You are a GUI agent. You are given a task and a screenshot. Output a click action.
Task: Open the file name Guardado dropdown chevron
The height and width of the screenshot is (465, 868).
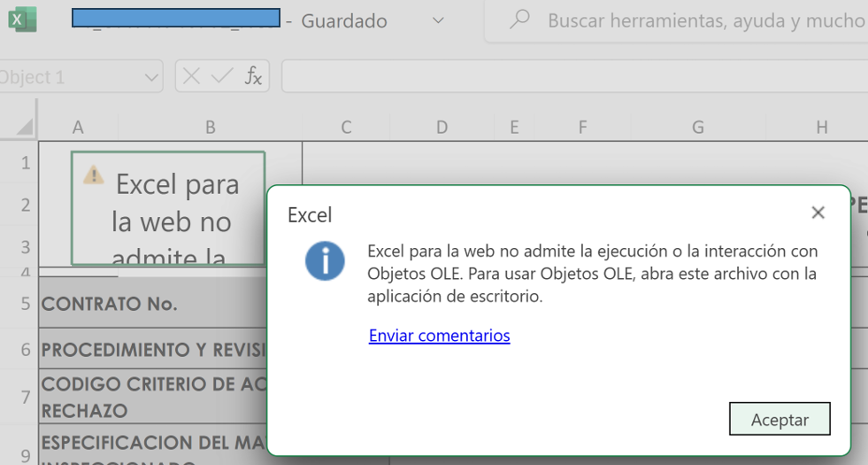coord(437,19)
